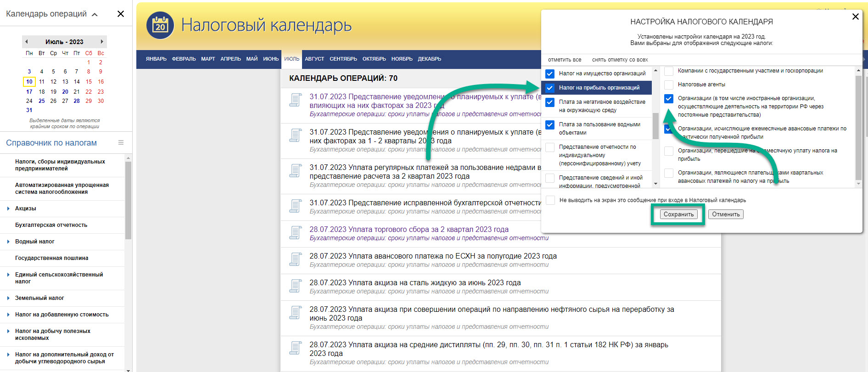This screenshot has height=372, width=868.
Task: Click снять отметку со всех link
Action: [x=620, y=60]
